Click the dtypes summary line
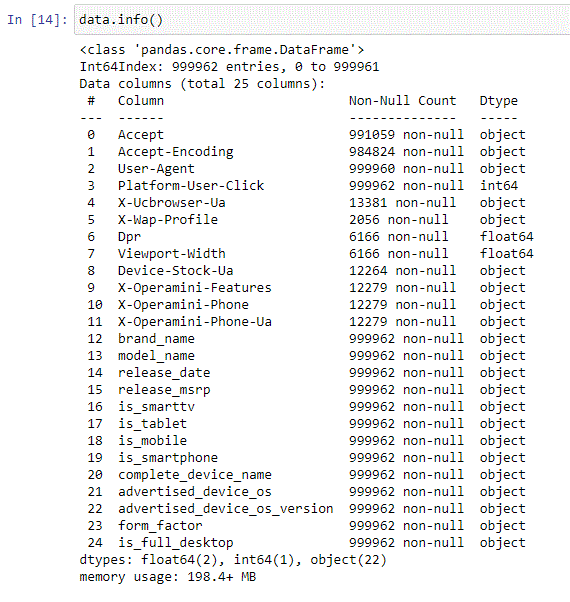Screen dimensions: 570x602 (233, 560)
